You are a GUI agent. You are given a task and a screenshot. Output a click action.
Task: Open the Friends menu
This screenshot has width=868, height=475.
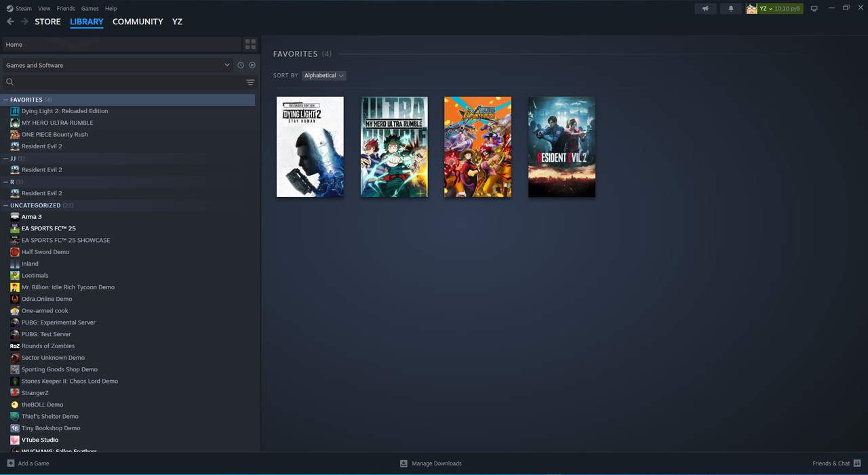click(66, 9)
